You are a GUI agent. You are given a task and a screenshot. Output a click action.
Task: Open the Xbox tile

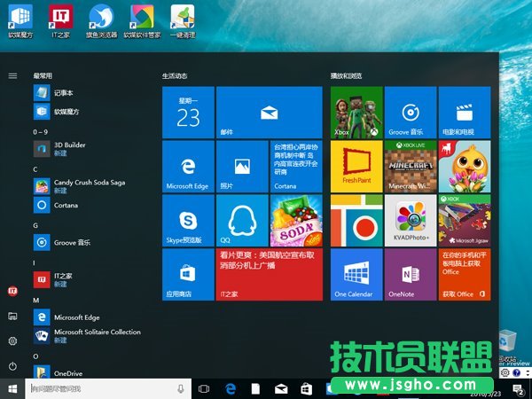coord(356,113)
